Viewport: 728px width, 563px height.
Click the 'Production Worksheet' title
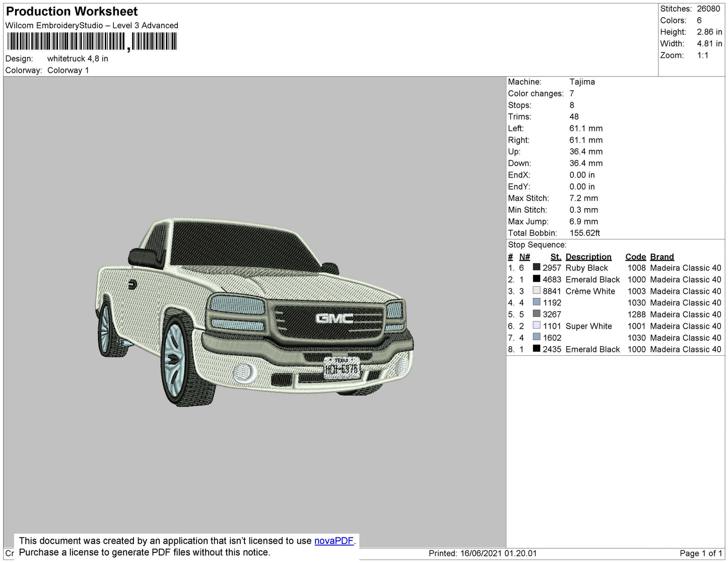point(72,12)
